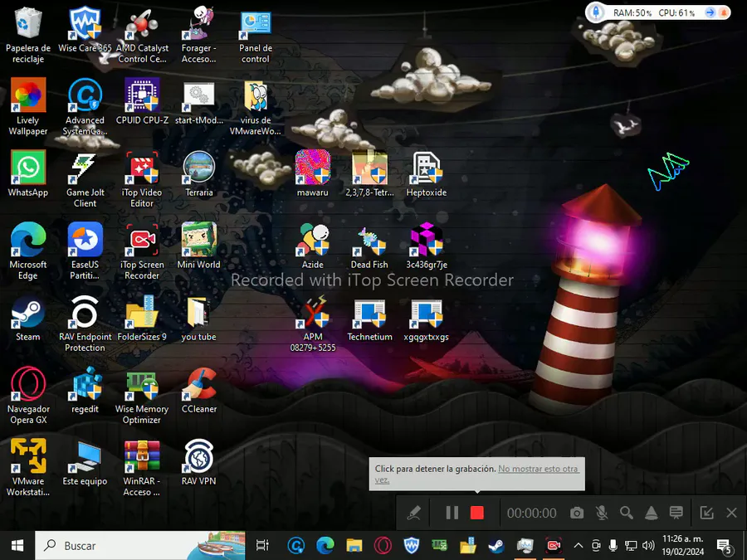Show hidden system tray icons
This screenshot has width=747, height=560.
click(x=578, y=546)
